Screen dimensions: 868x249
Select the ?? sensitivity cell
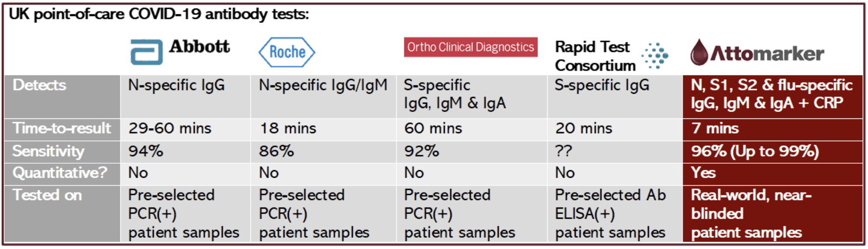(614, 152)
